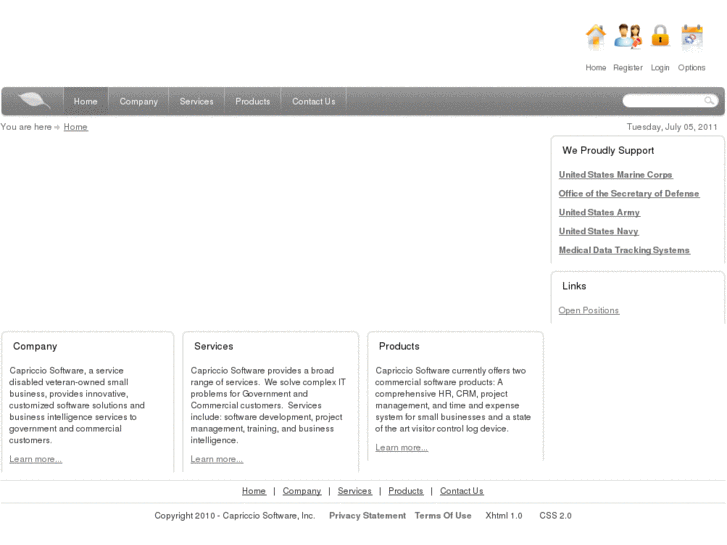This screenshot has height=545, width=727.
Task: Click the padlock Login icon
Action: coord(660,36)
